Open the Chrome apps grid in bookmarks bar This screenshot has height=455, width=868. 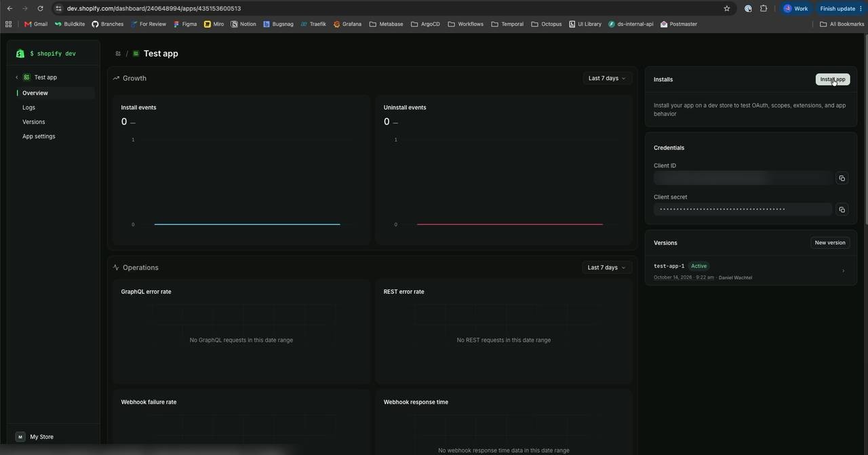point(8,24)
